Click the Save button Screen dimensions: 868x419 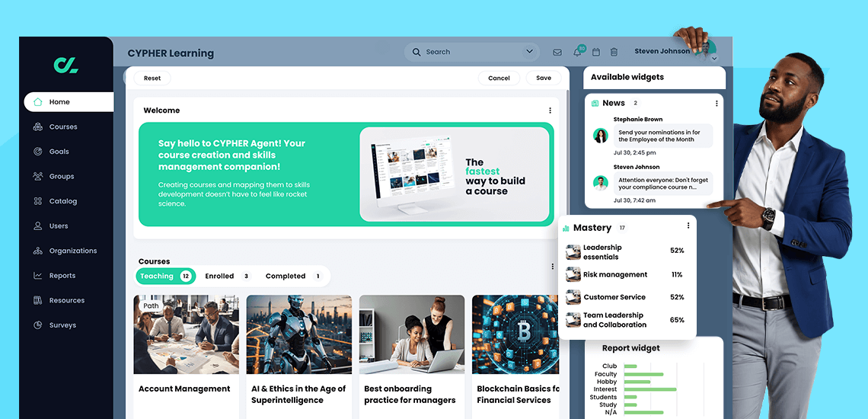tap(544, 78)
